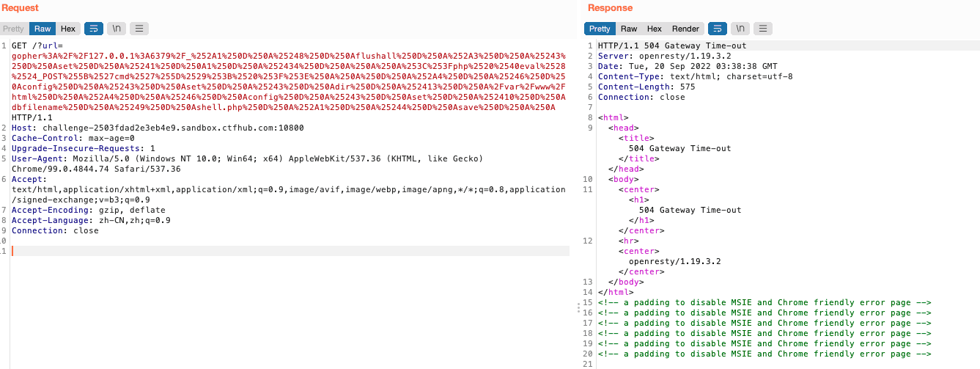Screen dimensions: 980x369
Task: Toggle word wrap icon in Response panel
Action: (x=718, y=29)
